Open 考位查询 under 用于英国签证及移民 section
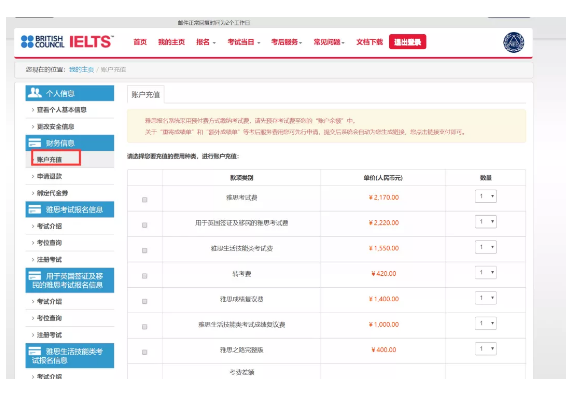 click(x=49, y=318)
